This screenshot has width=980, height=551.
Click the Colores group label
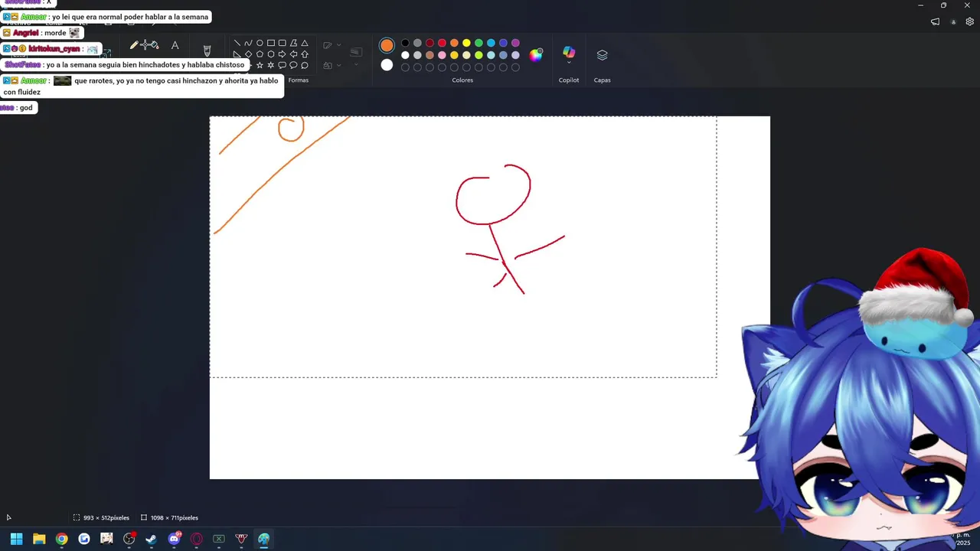462,80
